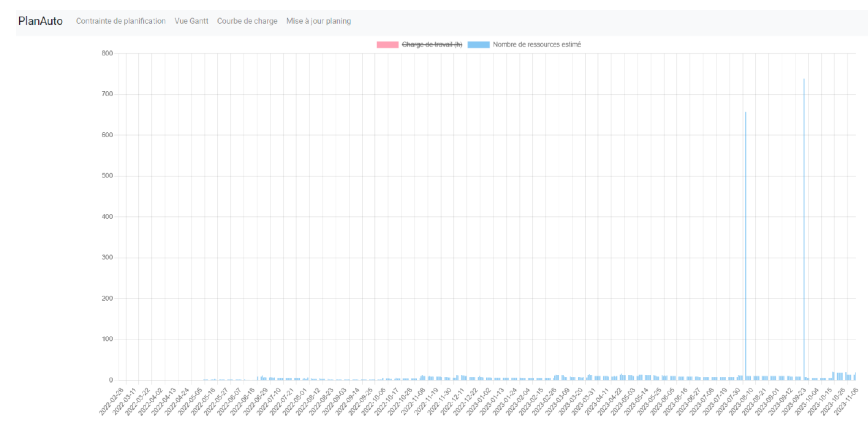Open the PlanAuto home link

pos(40,21)
